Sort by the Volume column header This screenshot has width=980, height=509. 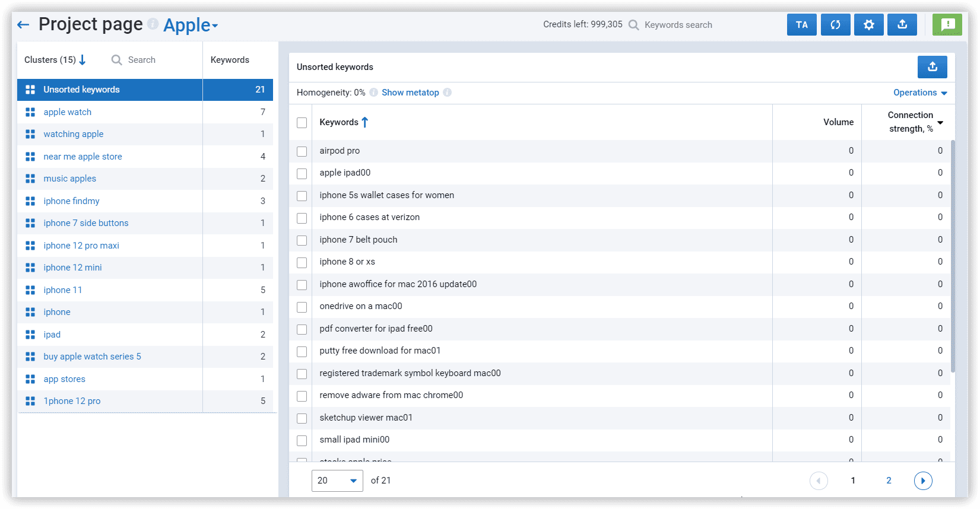[x=838, y=122]
